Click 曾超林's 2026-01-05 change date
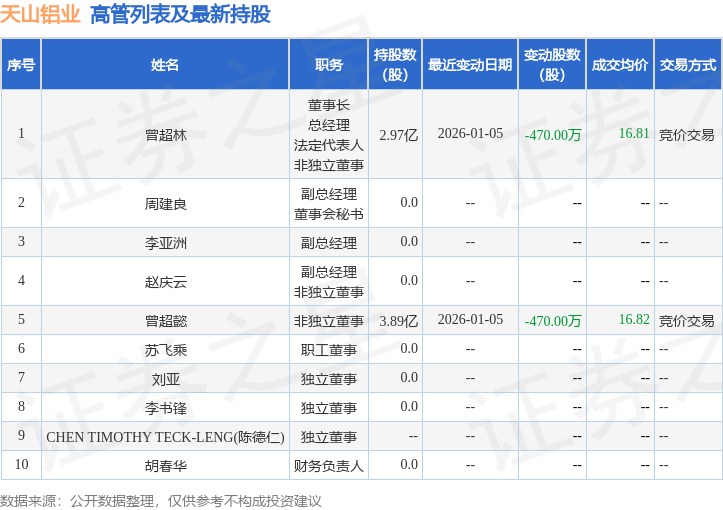 tap(470, 133)
